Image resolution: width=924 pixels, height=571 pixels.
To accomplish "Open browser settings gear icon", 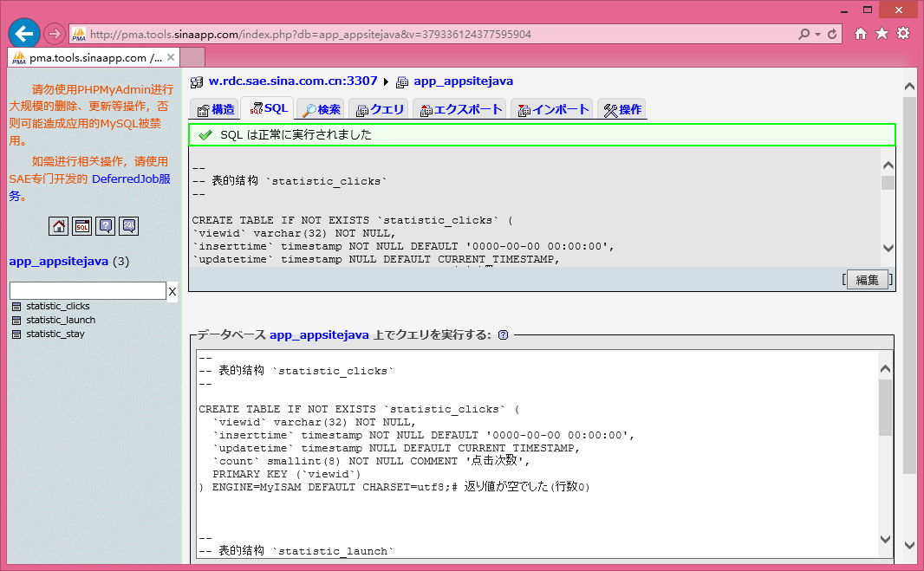I will click(x=903, y=34).
